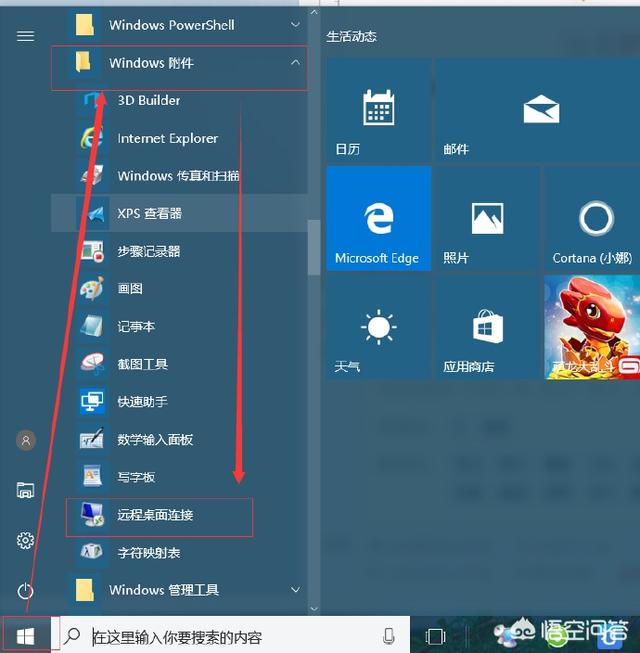
Task: Click the Power icon
Action: (x=25, y=591)
